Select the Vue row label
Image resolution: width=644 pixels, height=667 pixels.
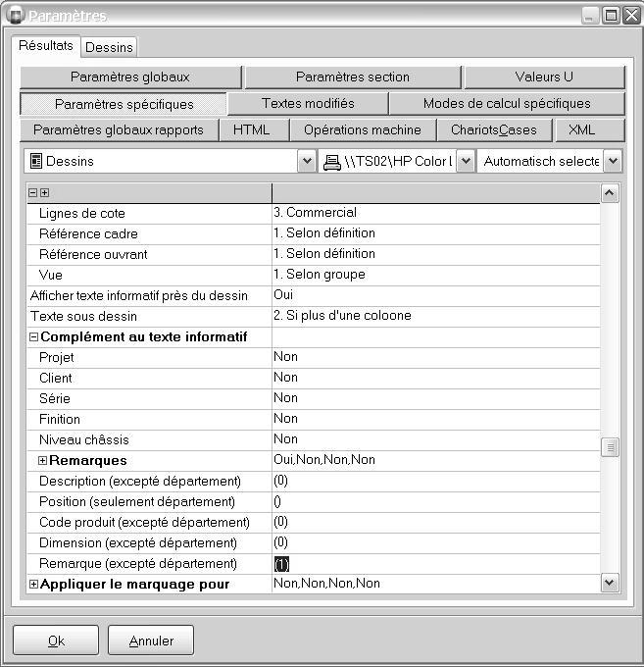coord(51,275)
